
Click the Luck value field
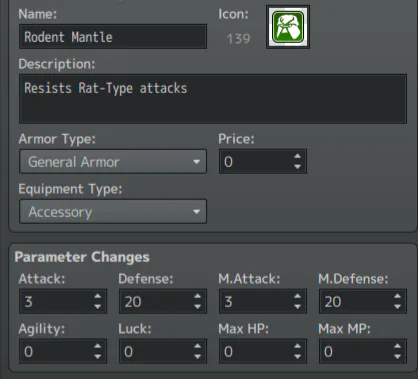pos(163,351)
